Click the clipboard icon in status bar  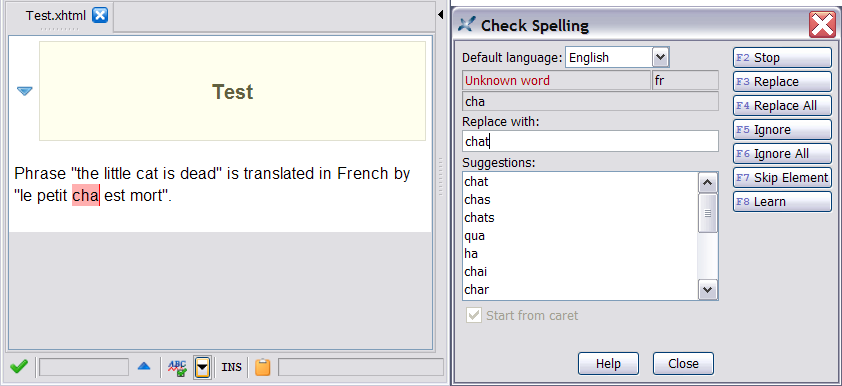click(263, 367)
